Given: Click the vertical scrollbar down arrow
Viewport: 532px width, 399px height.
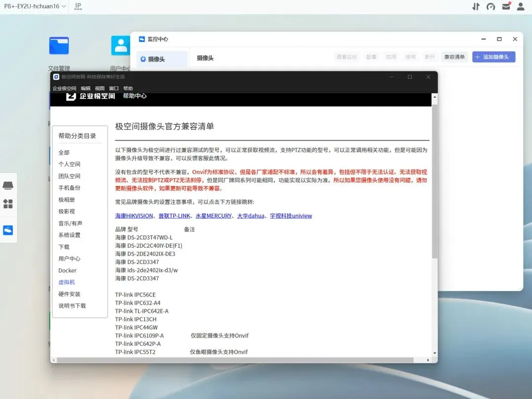Looking at the screenshot, I should click(434, 353).
